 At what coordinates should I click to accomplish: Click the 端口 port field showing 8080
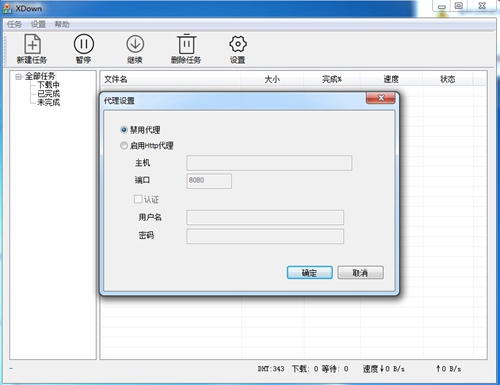pyautogui.click(x=209, y=181)
